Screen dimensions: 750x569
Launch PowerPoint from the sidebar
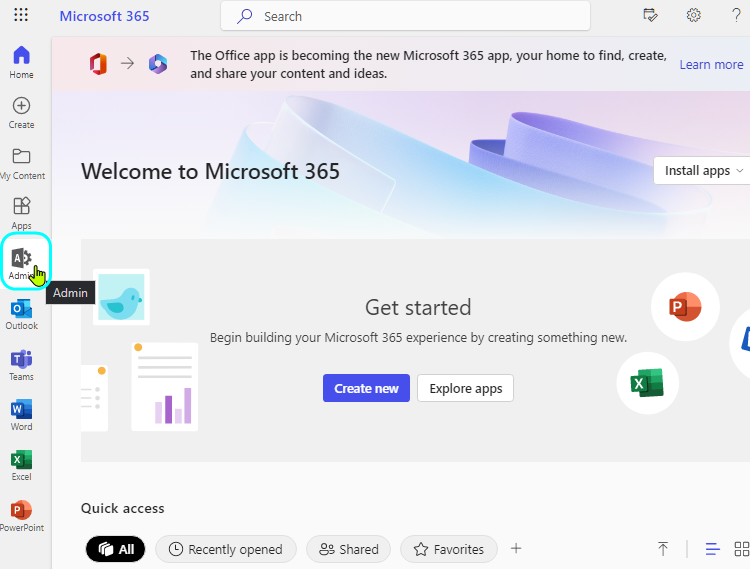22,516
